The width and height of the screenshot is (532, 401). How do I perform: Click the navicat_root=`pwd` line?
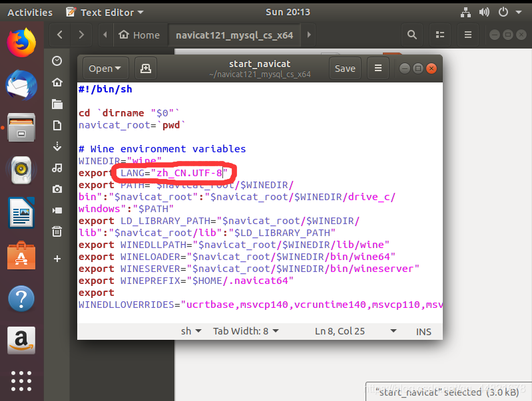132,126
